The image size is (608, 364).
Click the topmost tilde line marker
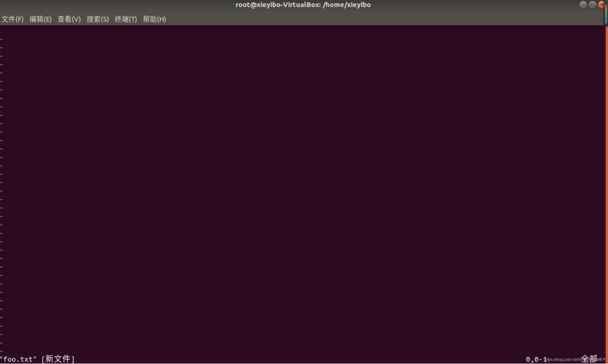(x=1, y=39)
